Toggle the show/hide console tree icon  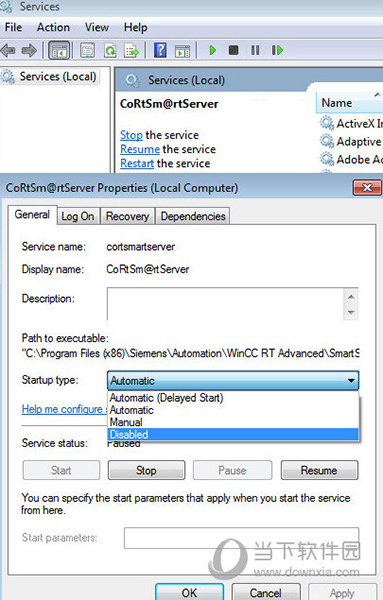point(59,50)
